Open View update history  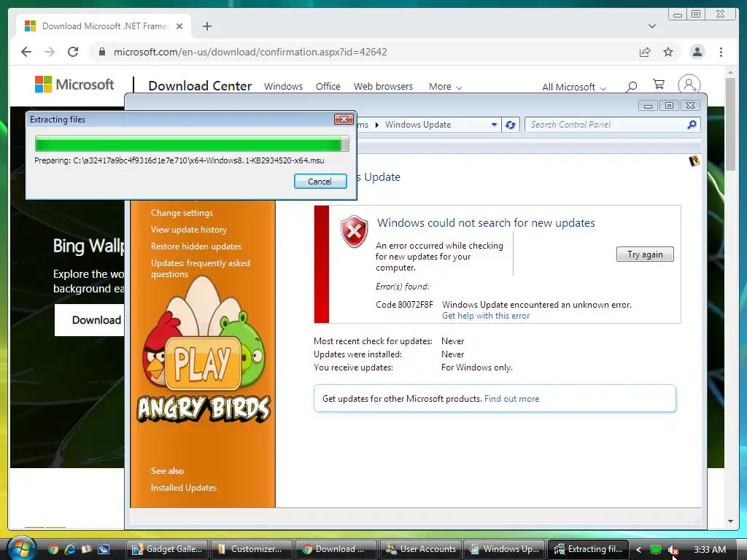coord(189,230)
